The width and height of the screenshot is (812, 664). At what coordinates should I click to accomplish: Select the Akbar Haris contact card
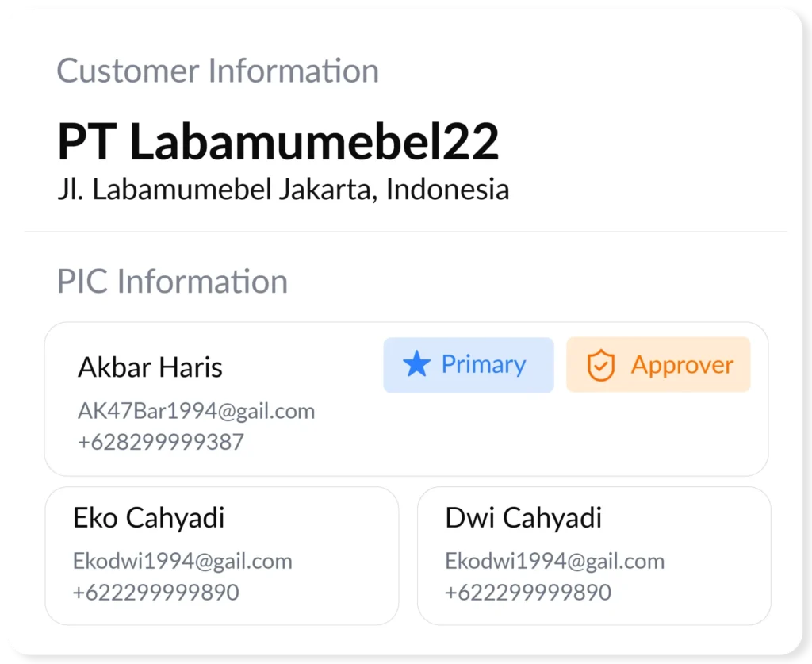pyautogui.click(x=407, y=399)
